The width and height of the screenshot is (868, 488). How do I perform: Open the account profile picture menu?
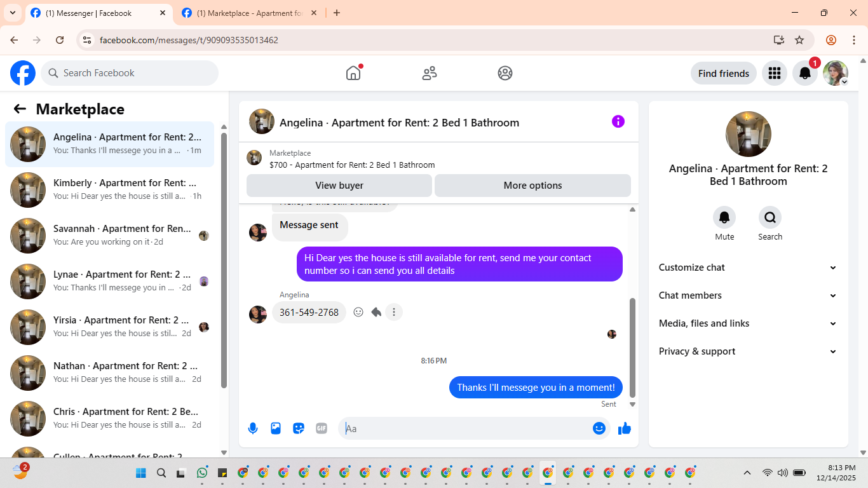coord(835,73)
